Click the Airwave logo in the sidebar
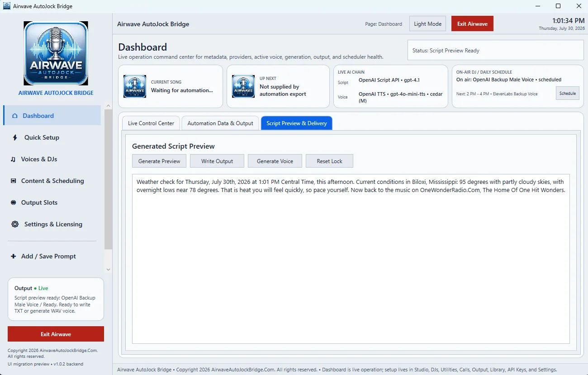This screenshot has height=375, width=588. 56,53
